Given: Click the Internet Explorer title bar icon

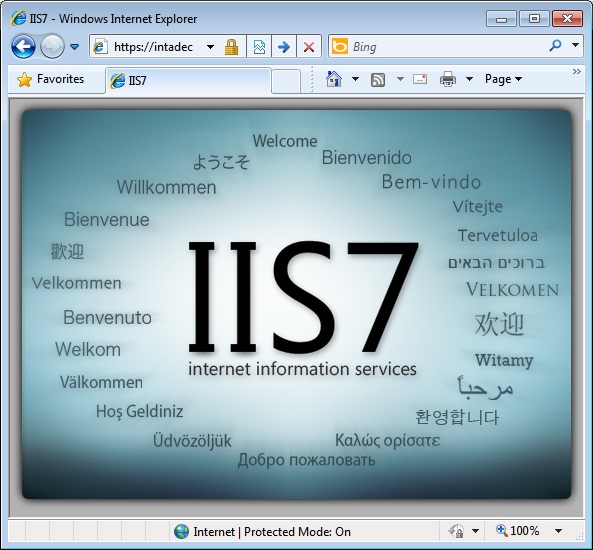Looking at the screenshot, I should (18, 18).
